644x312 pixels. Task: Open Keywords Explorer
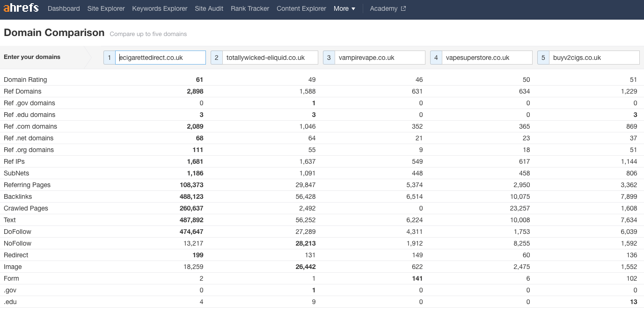pos(160,8)
